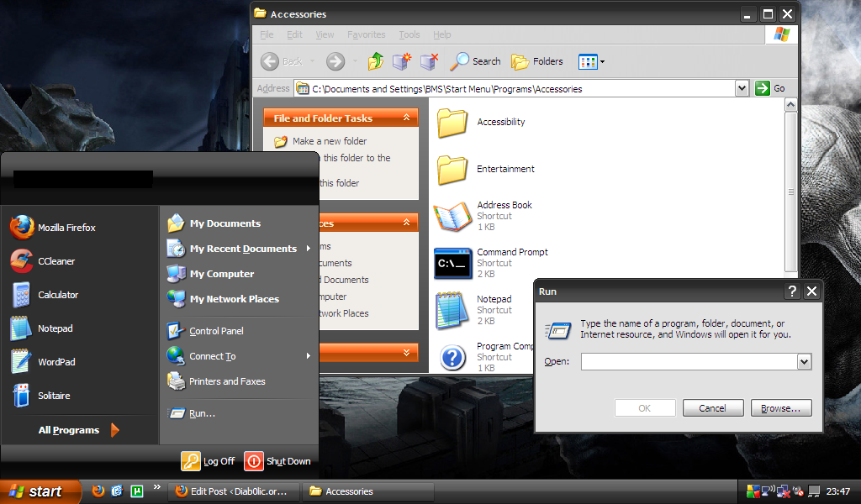Click the taskbar clock showing 23:47
Screen dimensions: 861x504
[x=838, y=491]
